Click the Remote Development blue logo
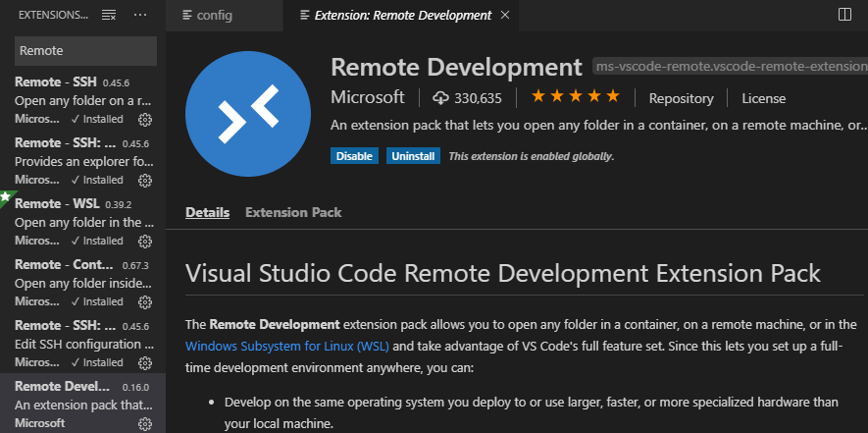The height and width of the screenshot is (433, 868). [x=248, y=114]
